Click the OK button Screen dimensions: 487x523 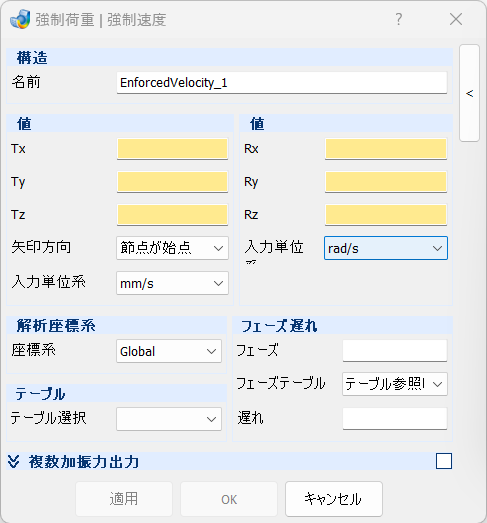pyautogui.click(x=229, y=499)
